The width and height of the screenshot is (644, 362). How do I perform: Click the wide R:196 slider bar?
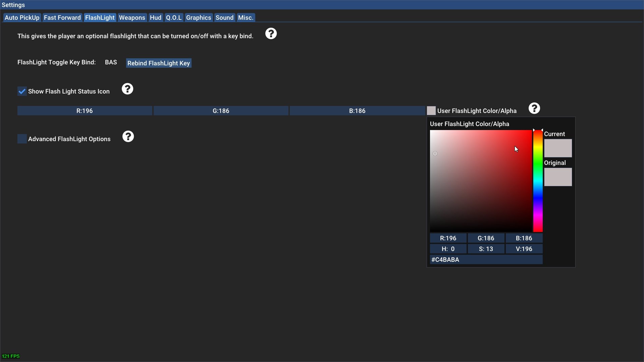(85, 111)
